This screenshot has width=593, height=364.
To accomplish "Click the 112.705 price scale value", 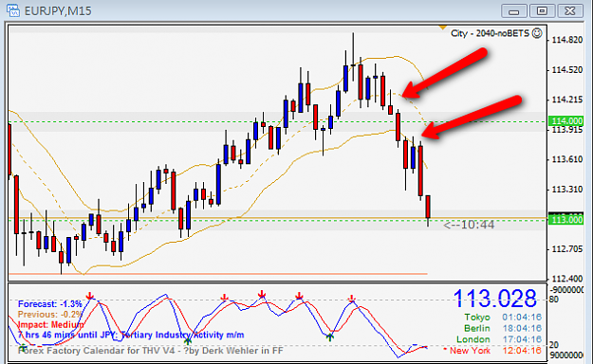I will tap(566, 249).
